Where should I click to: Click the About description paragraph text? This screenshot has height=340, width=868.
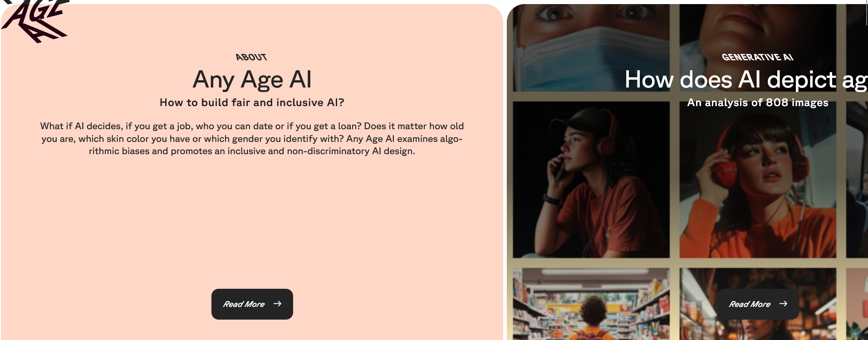252,139
